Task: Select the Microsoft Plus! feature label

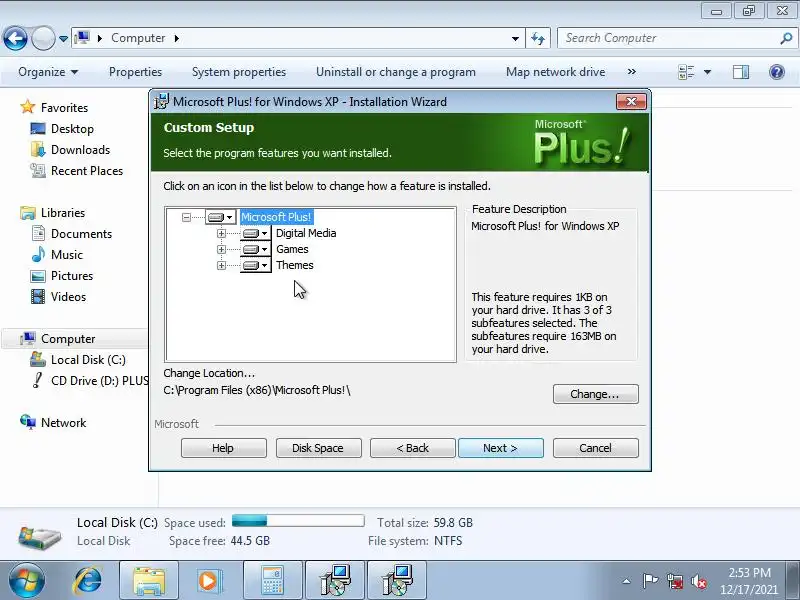Action: click(276, 217)
